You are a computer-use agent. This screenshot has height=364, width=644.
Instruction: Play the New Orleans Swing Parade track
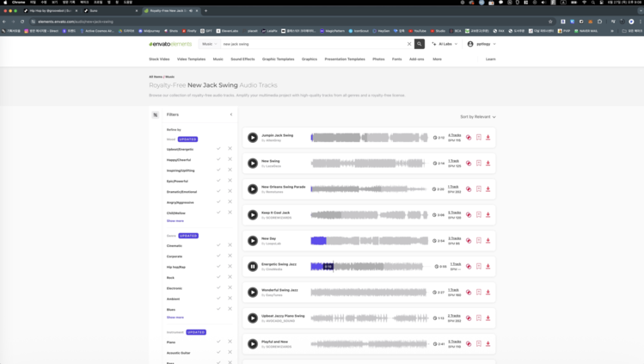[253, 189]
